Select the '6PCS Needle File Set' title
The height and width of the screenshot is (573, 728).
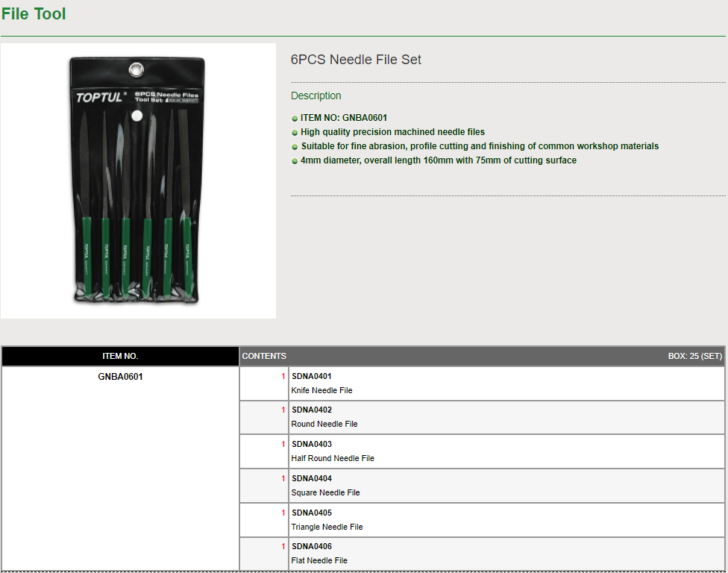point(356,60)
